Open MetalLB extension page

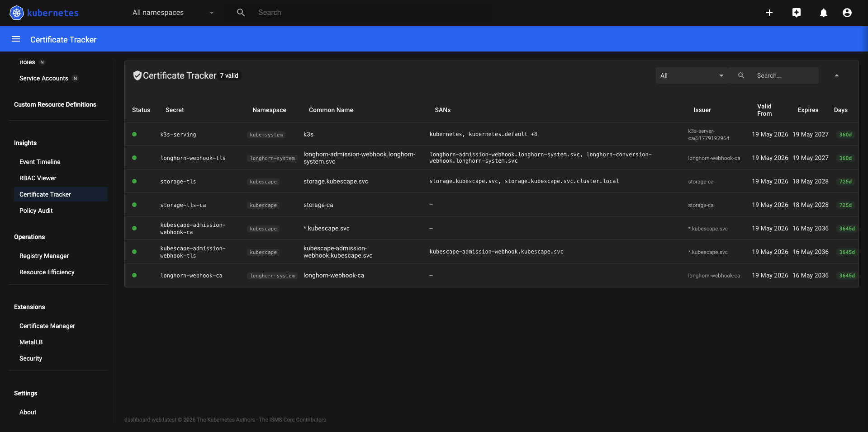[31, 342]
